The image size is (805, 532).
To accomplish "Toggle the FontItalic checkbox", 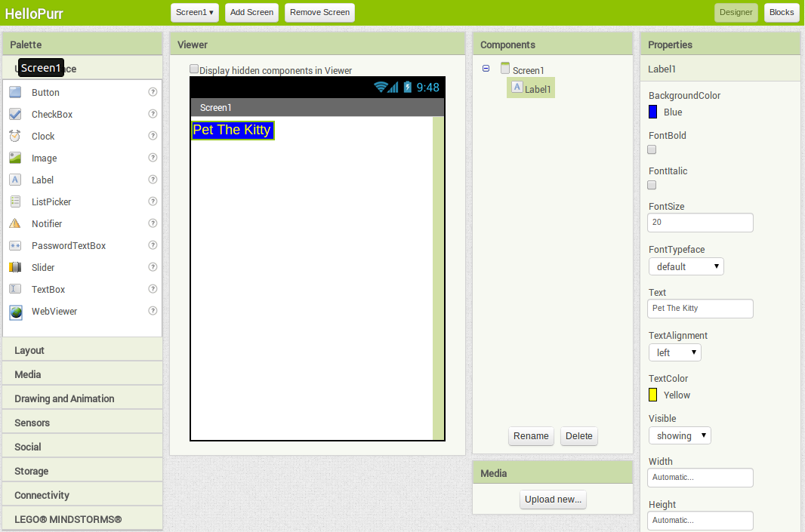I will pos(652,185).
